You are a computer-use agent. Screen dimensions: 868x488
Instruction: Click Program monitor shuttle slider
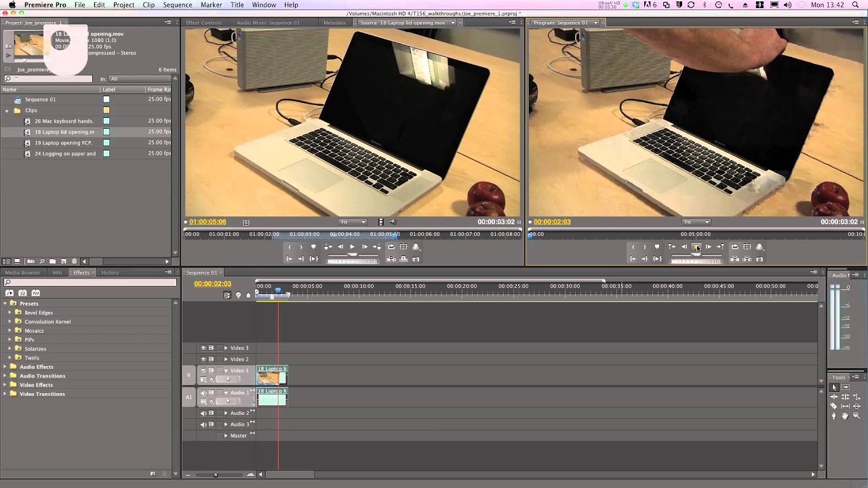click(x=696, y=253)
